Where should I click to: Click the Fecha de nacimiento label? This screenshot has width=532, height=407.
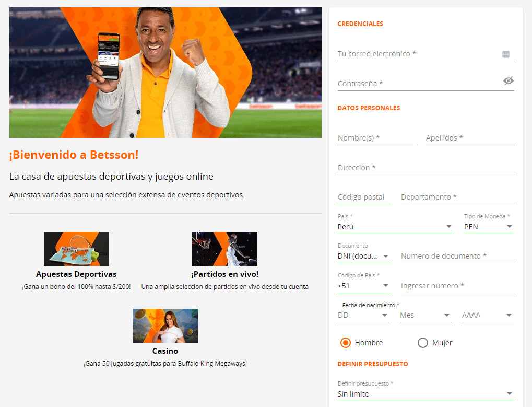tap(371, 305)
